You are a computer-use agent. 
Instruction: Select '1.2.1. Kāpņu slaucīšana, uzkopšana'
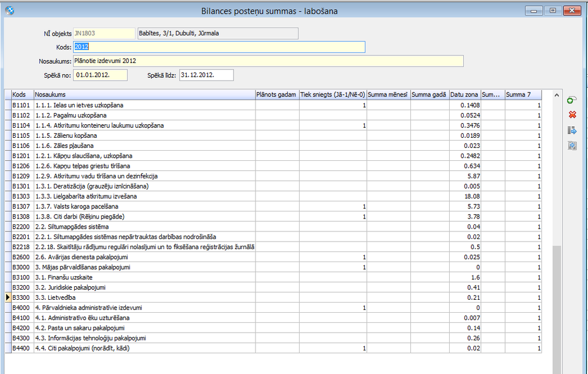coord(84,156)
